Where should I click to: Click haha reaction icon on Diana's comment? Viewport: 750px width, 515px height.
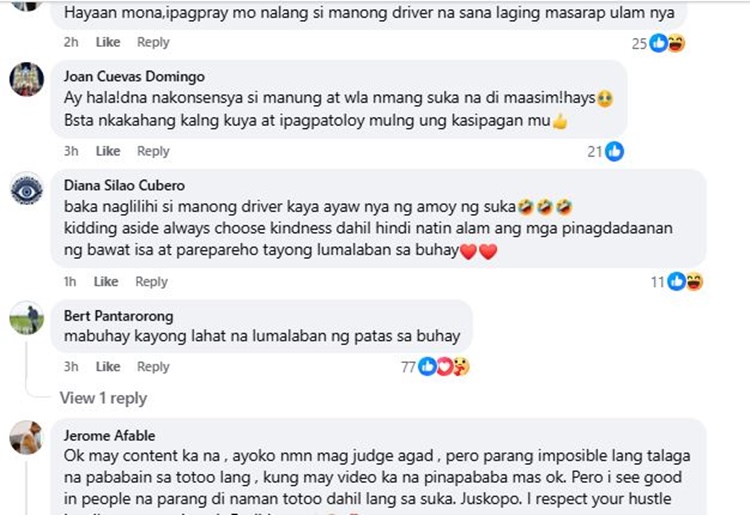(x=695, y=282)
